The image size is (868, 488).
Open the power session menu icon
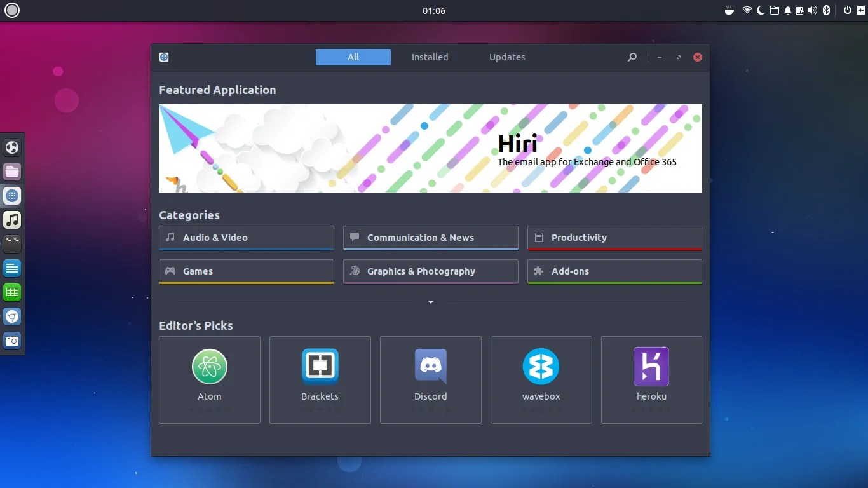(x=847, y=10)
